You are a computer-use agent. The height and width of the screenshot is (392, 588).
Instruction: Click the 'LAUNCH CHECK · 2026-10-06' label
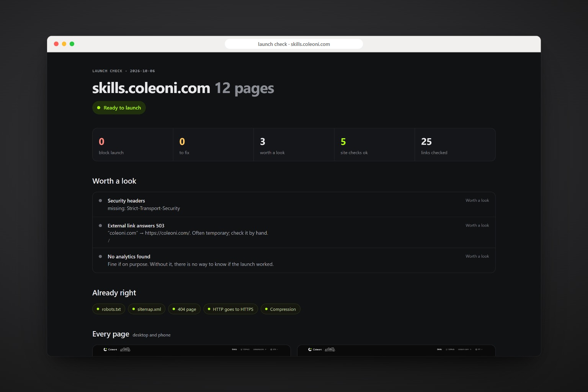pyautogui.click(x=124, y=71)
